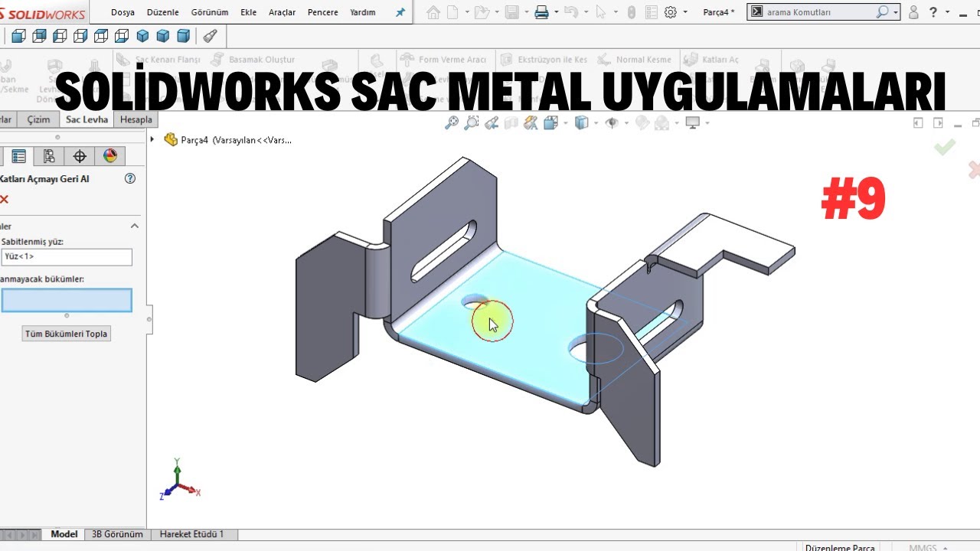Click the Undo arrow icon

pyautogui.click(x=570, y=12)
